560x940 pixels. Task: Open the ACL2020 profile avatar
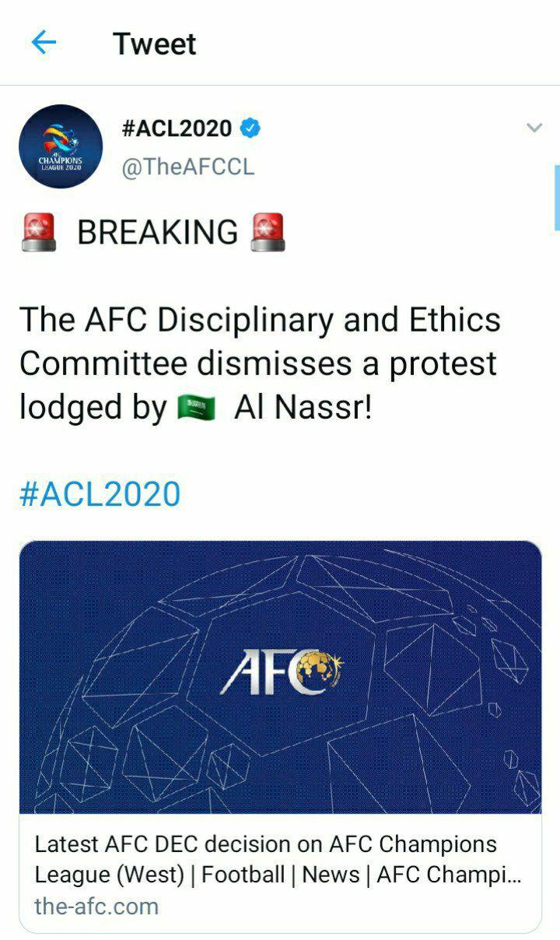(61, 146)
